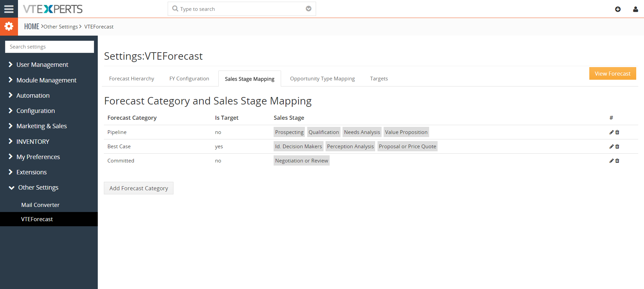Click the Needs Analysis stage tag
This screenshot has height=289, width=644.
pyautogui.click(x=362, y=132)
